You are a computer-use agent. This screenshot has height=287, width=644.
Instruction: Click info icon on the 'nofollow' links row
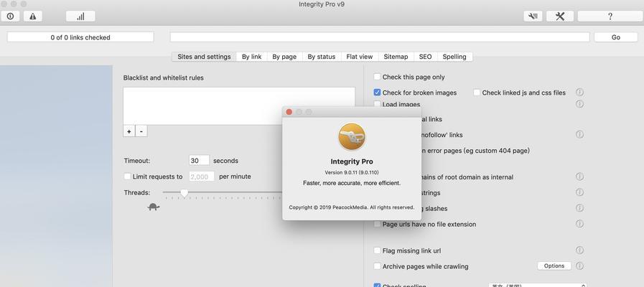coord(579,134)
